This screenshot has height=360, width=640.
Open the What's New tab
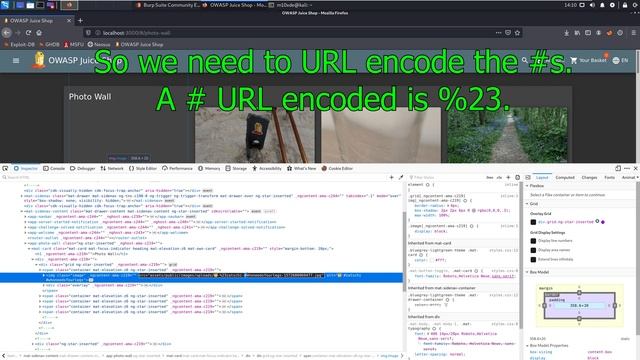click(x=302, y=168)
